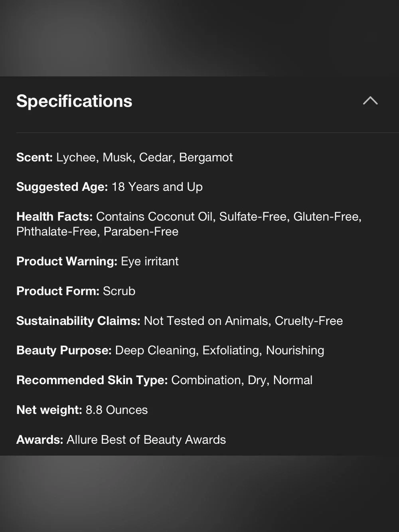Click the Cruelty-Free claim text
399x532 pixels.
[309, 320]
